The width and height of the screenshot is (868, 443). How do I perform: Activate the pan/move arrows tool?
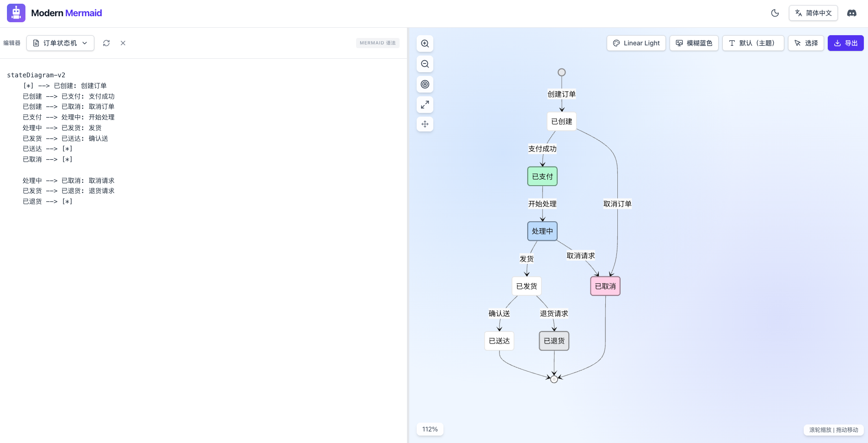(x=425, y=124)
